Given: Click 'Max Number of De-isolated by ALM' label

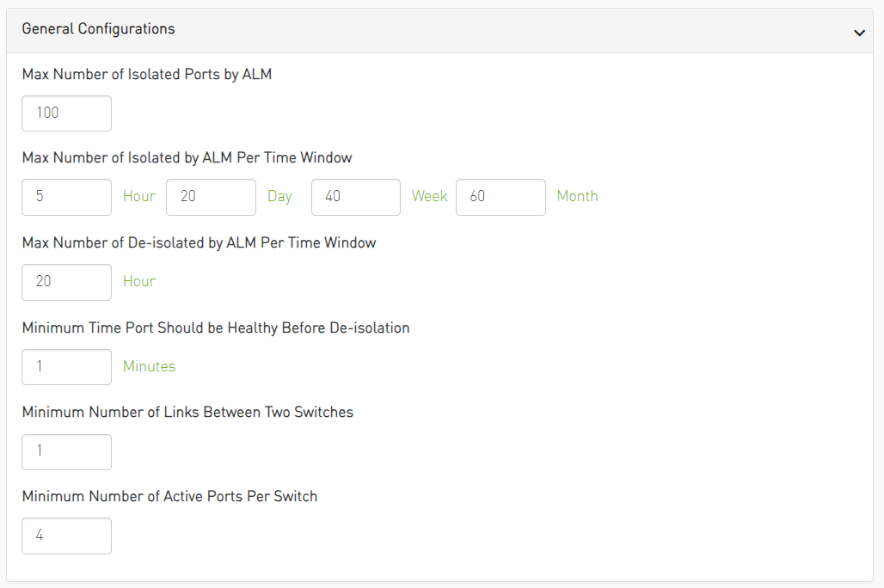Looking at the screenshot, I should pos(199,243).
